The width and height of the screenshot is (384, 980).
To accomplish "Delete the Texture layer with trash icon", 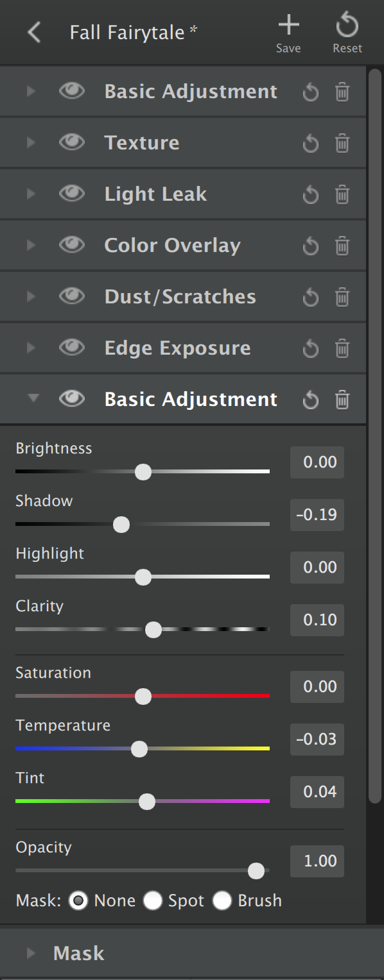I will [342, 142].
